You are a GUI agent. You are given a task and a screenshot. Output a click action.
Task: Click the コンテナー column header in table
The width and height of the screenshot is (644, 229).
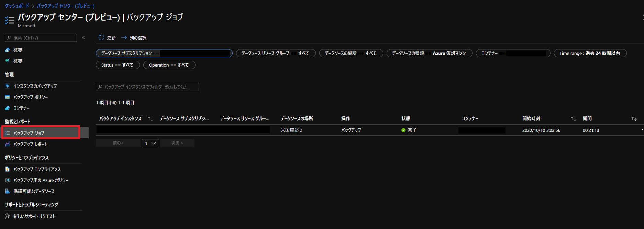[470, 118]
